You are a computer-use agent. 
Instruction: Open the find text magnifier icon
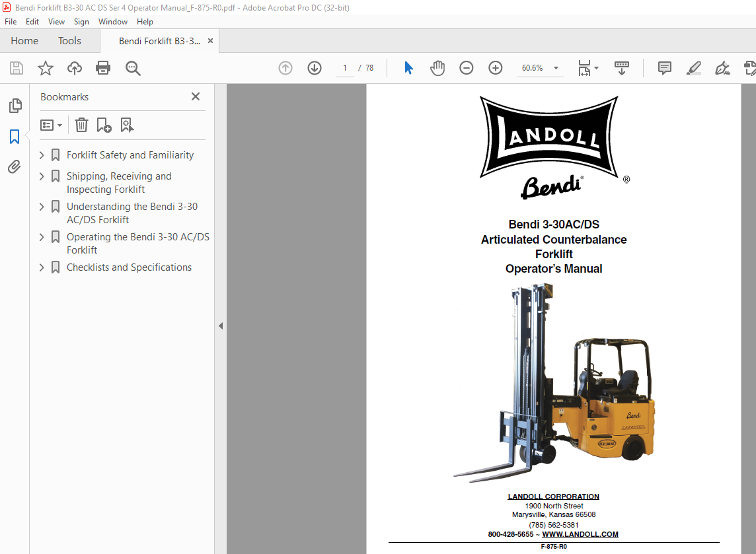[133, 68]
